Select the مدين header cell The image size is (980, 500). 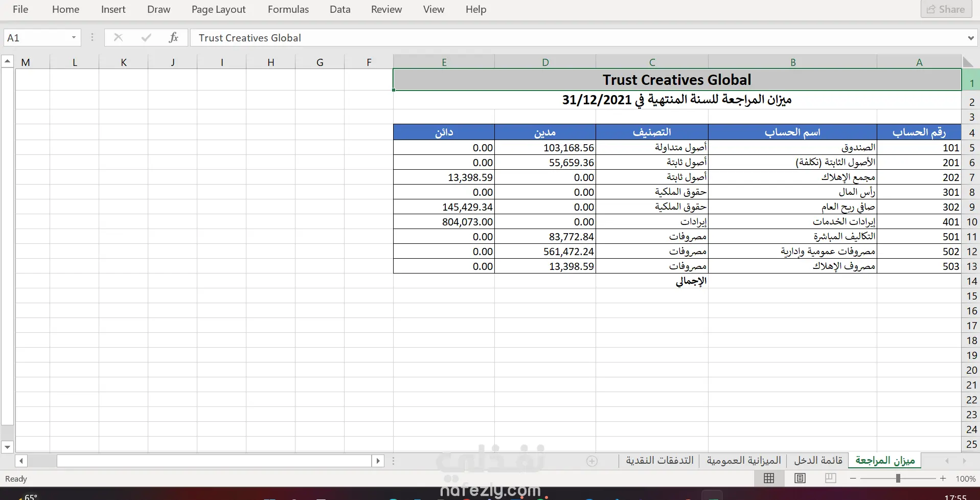545,132
